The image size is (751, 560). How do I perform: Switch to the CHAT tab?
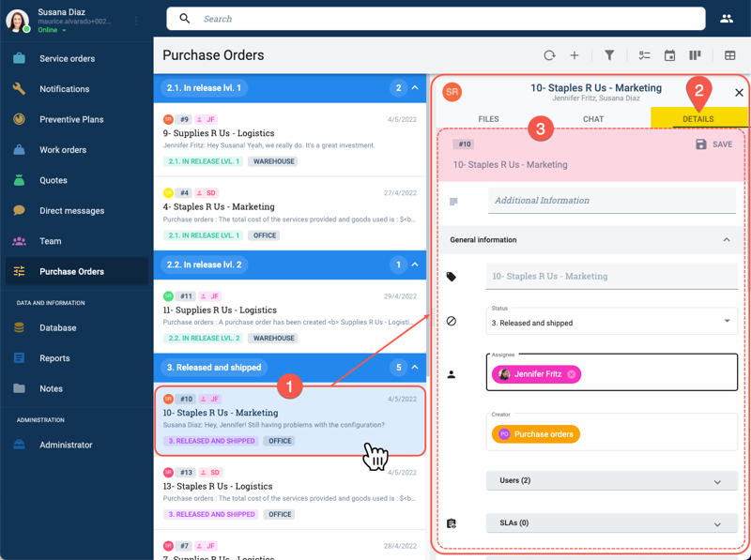tap(593, 119)
